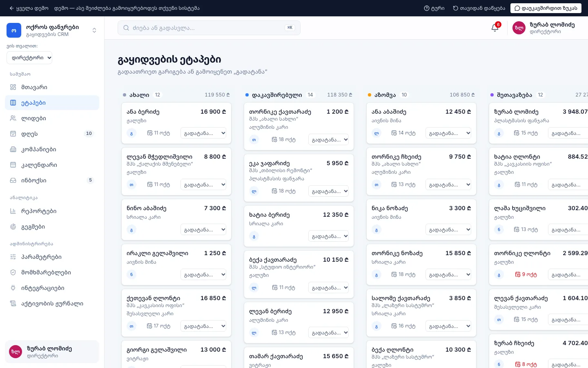This screenshot has height=368, width=588.
Task: Click owner avatar on ანა ბერიძე card
Action: (131, 133)
